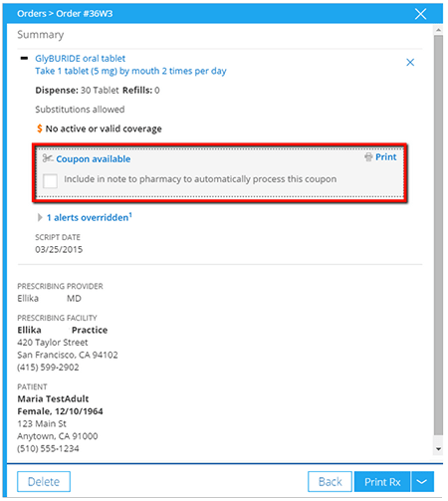Click the orange dollar coverage icon

[40, 128]
